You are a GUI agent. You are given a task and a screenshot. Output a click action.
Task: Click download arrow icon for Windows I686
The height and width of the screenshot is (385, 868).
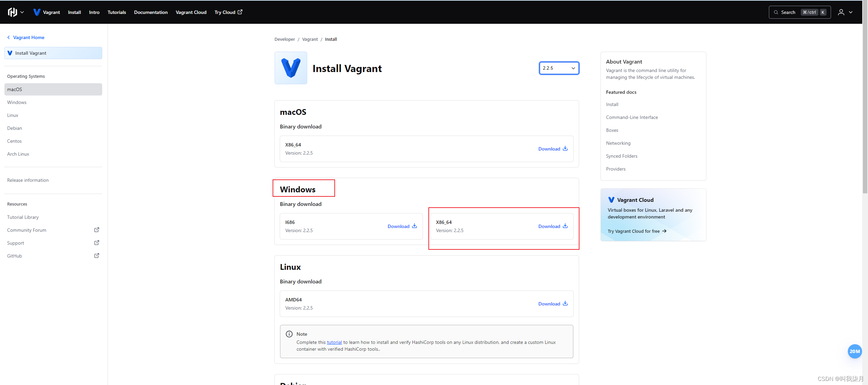414,226
